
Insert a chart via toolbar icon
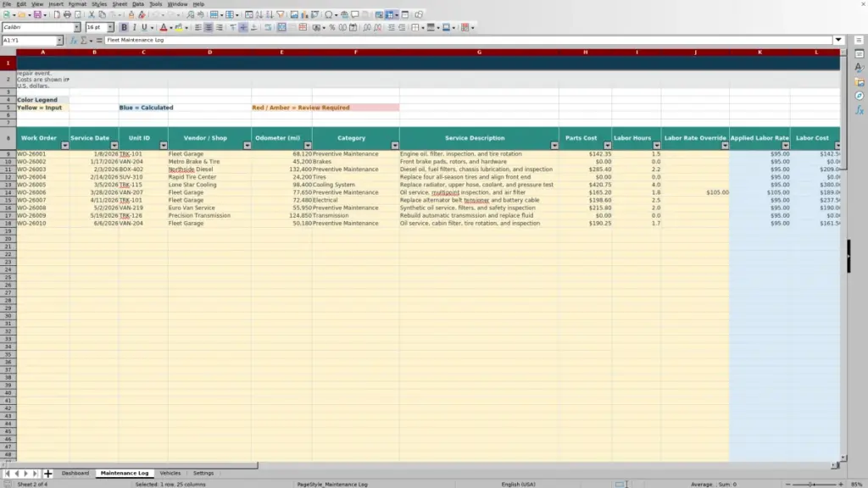(x=304, y=15)
